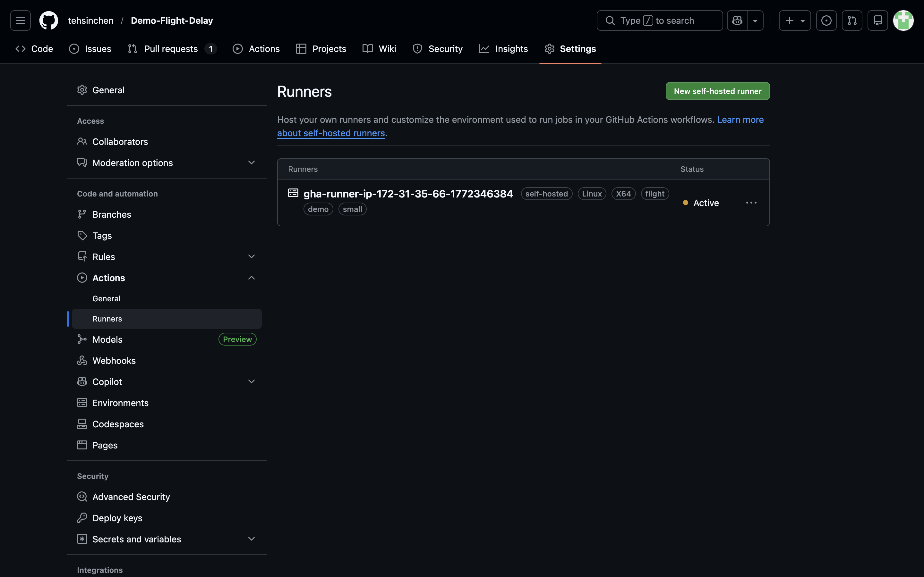924x577 pixels.
Task: Collapse the Actions sidebar section
Action: pos(251,278)
